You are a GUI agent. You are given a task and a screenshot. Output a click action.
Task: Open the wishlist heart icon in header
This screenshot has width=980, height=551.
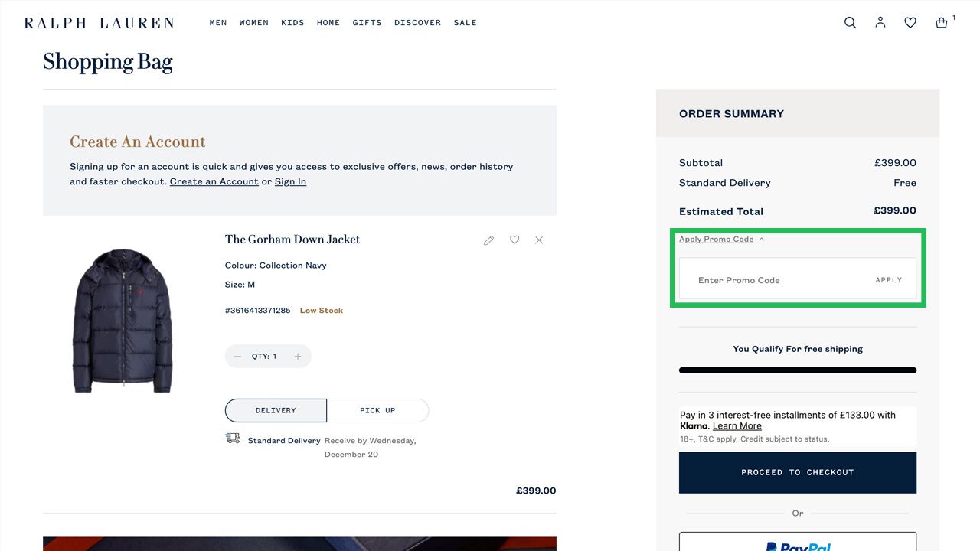tap(910, 23)
